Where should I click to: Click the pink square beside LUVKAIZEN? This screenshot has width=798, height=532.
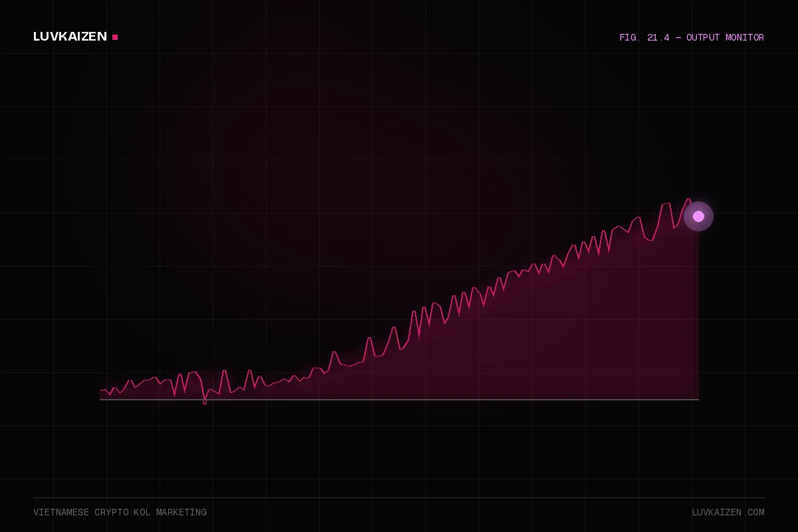(x=115, y=37)
